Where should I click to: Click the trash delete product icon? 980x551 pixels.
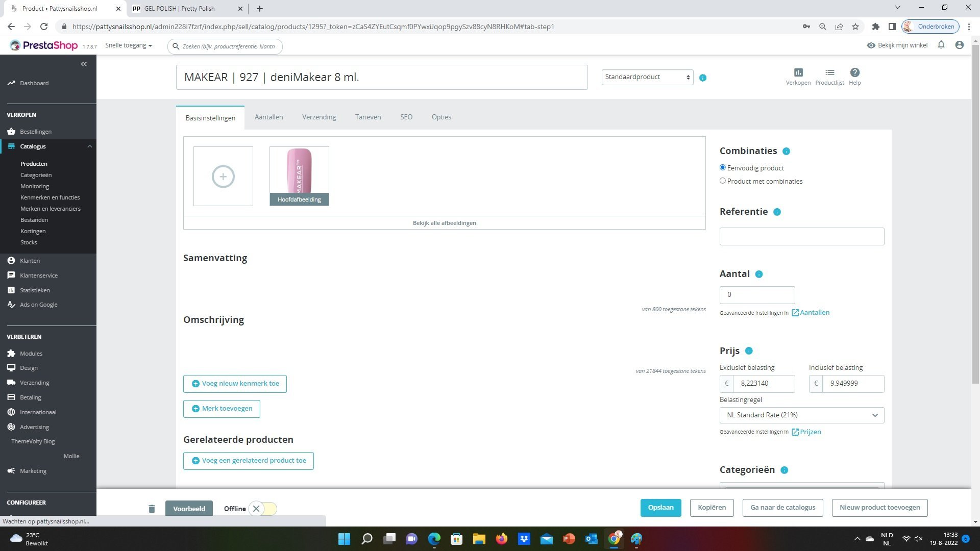pyautogui.click(x=152, y=509)
